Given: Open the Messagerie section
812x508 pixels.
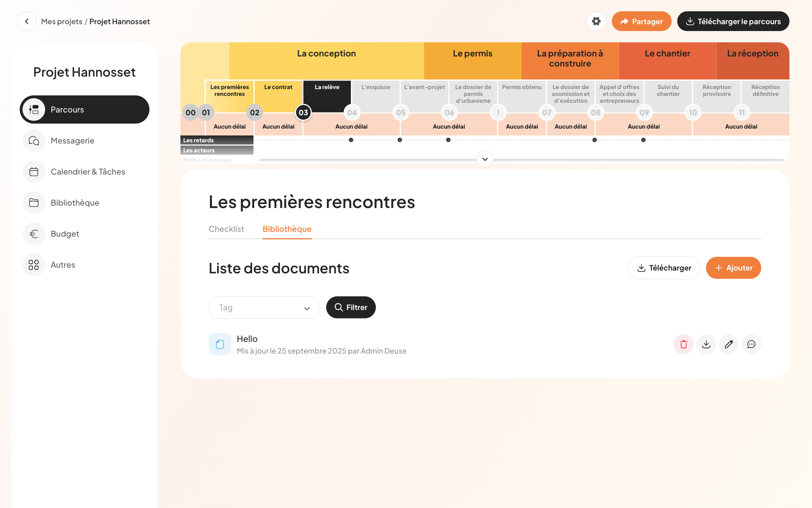Looking at the screenshot, I should (x=72, y=140).
